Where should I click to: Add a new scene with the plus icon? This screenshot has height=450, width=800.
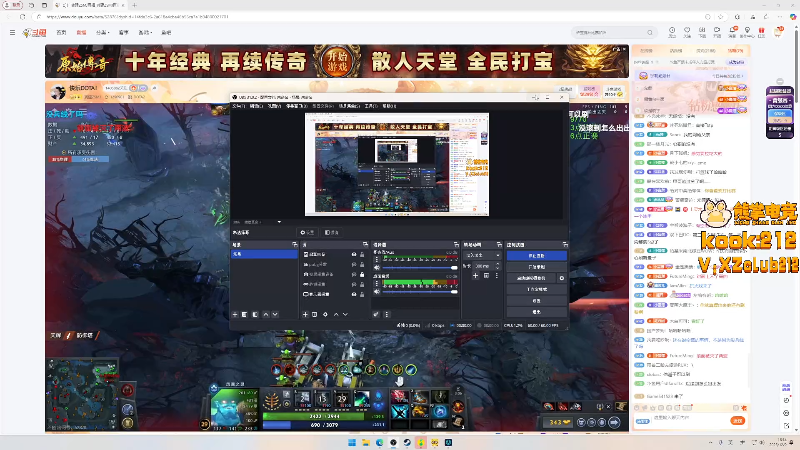tap(235, 314)
